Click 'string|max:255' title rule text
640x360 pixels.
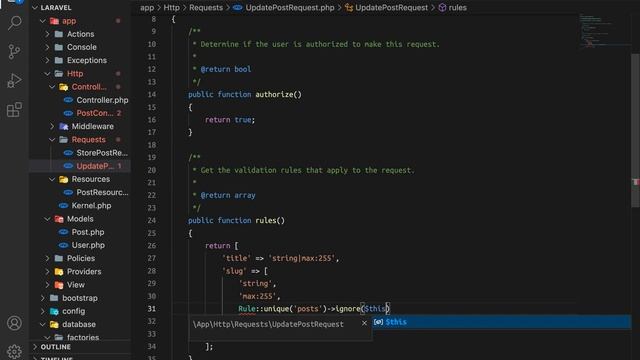tap(301, 258)
